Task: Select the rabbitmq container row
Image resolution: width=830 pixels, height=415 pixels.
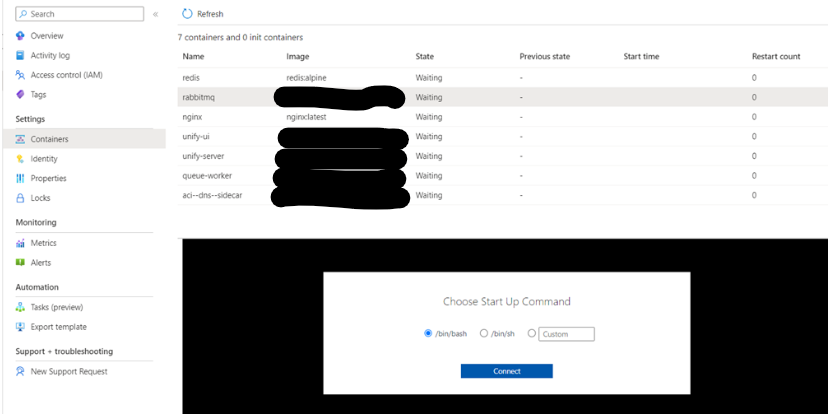Action: point(503,97)
